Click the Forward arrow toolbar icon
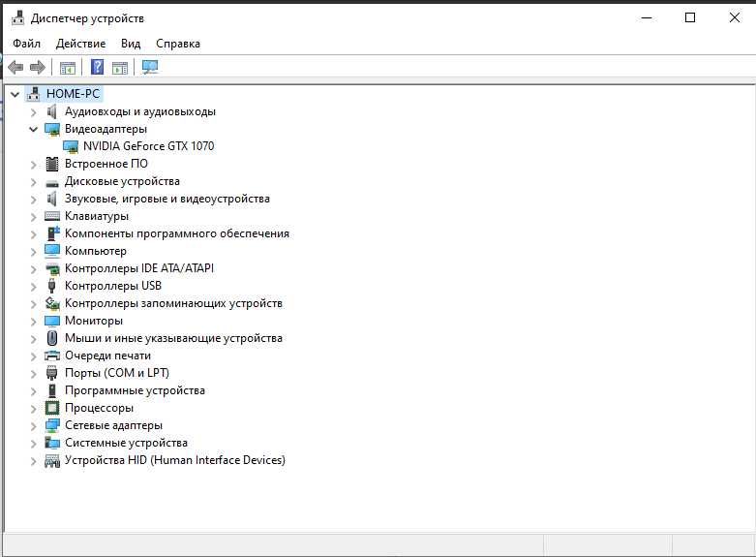Screen dimensions: 756x557 pyautogui.click(x=37, y=67)
